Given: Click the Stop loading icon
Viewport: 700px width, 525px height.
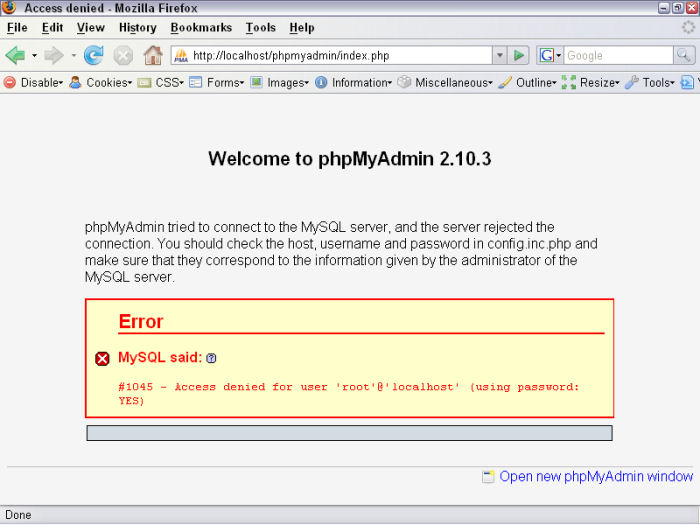Looking at the screenshot, I should point(123,56).
